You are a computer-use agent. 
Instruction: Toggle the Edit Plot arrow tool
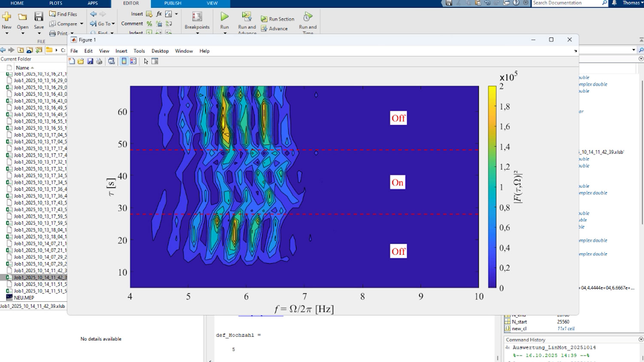click(146, 61)
